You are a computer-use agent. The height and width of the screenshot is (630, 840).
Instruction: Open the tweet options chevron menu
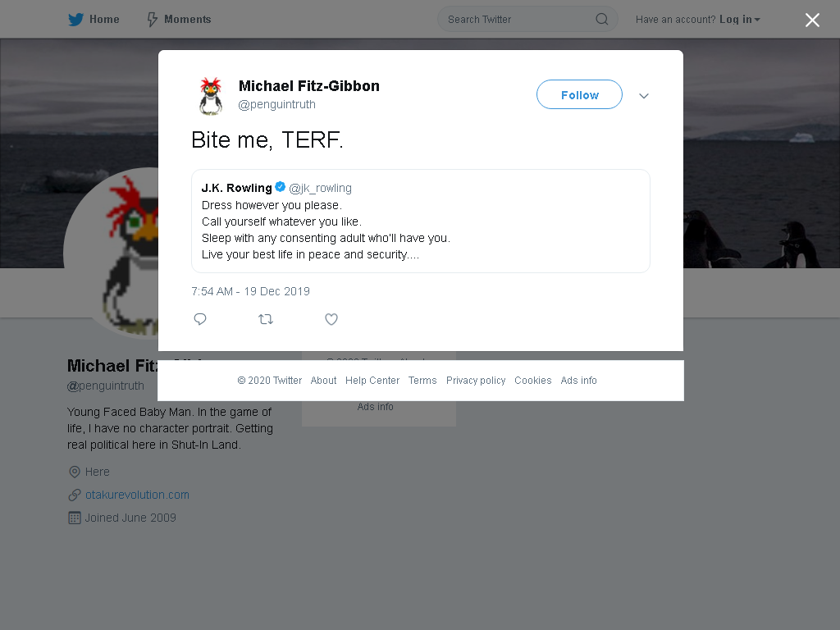click(x=644, y=96)
